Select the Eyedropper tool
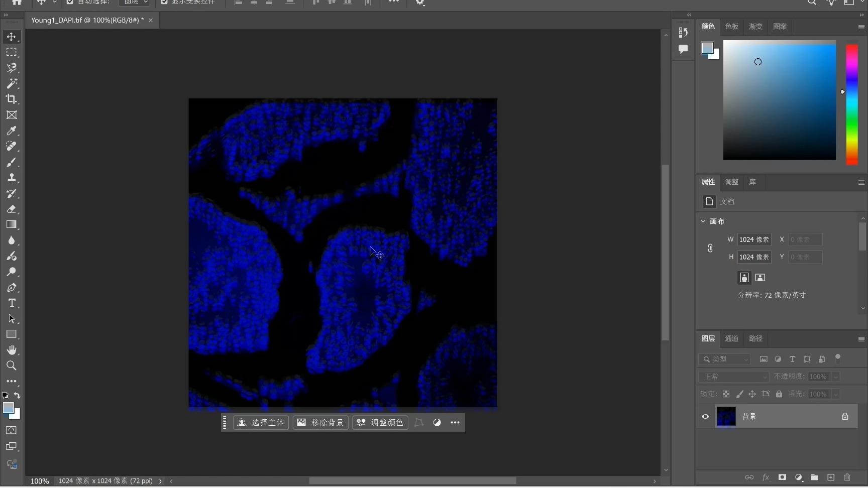 [11, 131]
